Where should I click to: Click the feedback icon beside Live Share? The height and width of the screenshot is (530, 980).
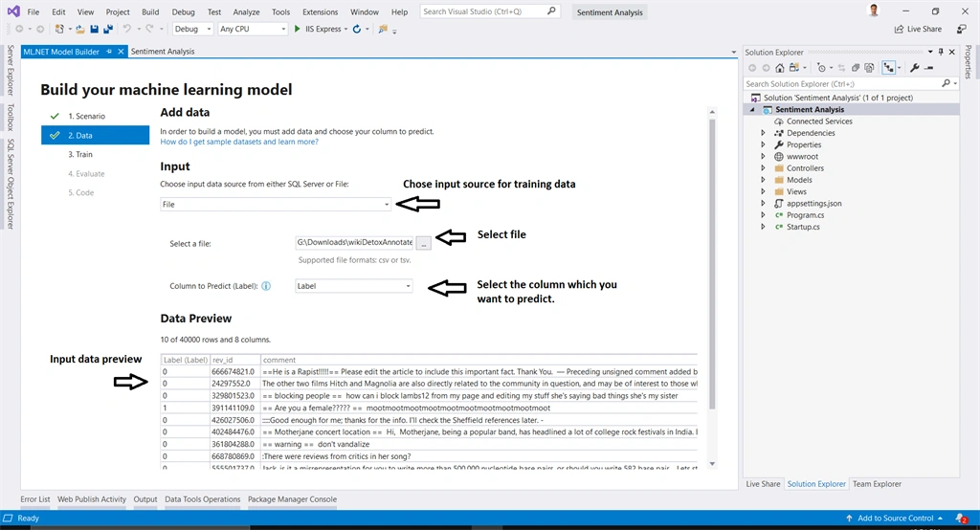pyautogui.click(x=962, y=29)
